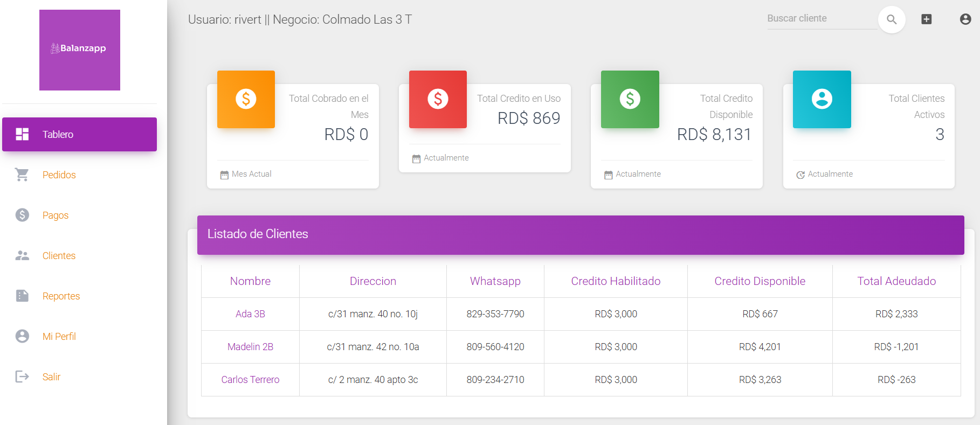
Task: Click the Credito Disponible column header
Action: pos(760,281)
